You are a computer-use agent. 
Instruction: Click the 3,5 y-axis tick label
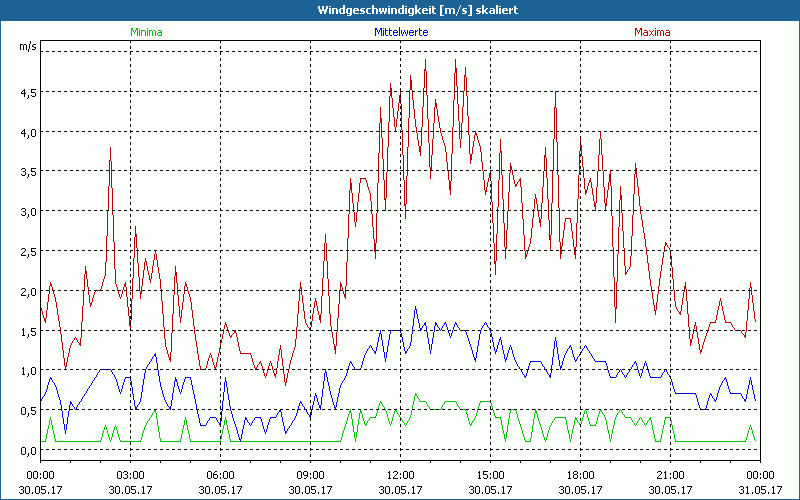click(28, 172)
